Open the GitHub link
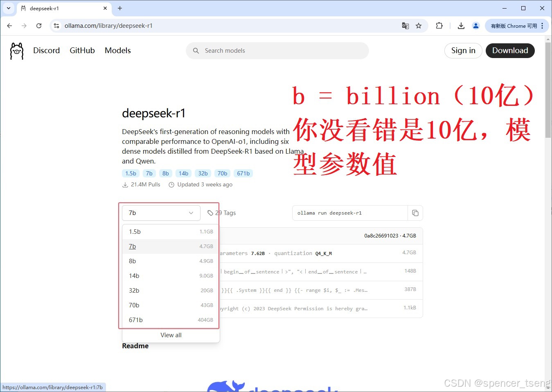The height and width of the screenshot is (392, 552). point(82,51)
